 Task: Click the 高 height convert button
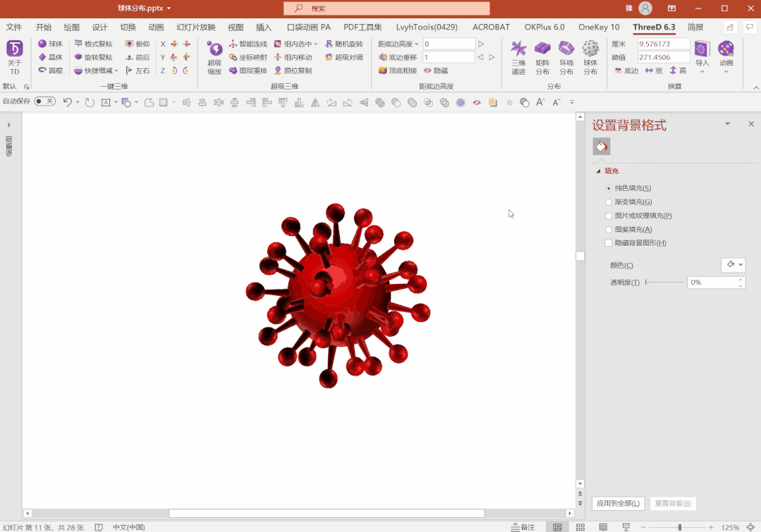click(678, 70)
